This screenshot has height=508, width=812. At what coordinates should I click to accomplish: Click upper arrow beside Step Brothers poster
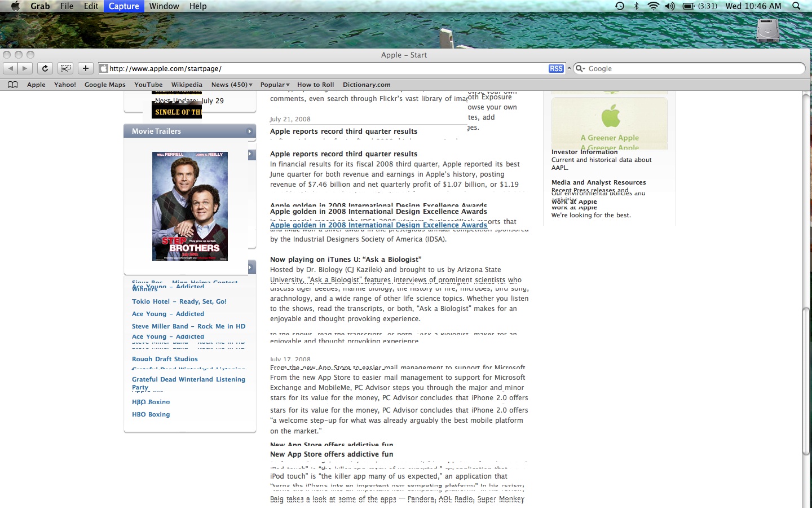pos(251,155)
